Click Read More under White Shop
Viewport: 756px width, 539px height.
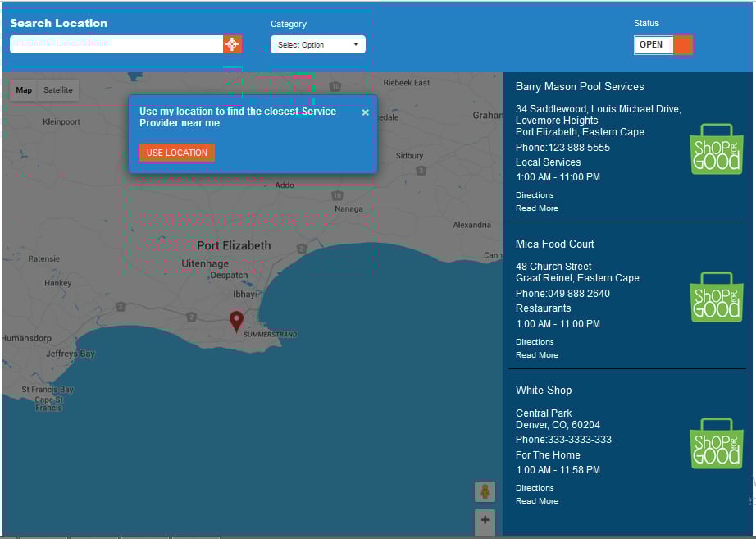click(537, 501)
